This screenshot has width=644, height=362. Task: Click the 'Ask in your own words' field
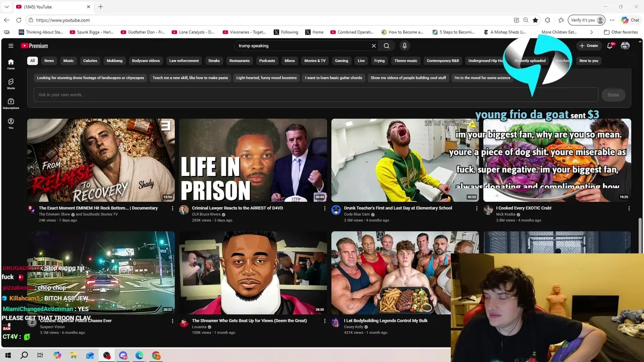(315, 95)
